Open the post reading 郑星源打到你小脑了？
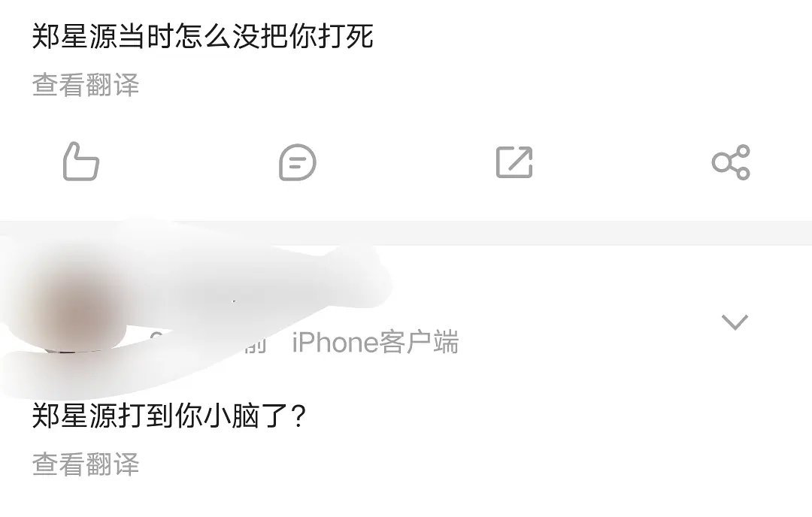This screenshot has height=517, width=812. tap(169, 416)
